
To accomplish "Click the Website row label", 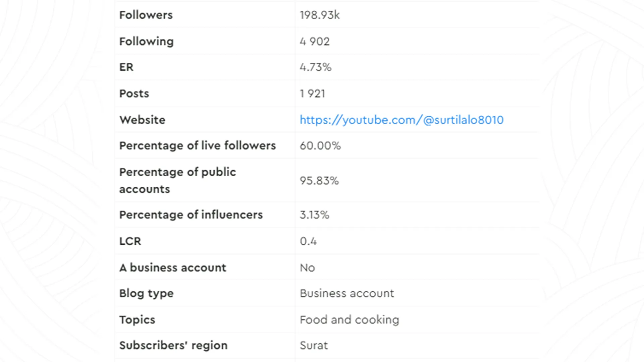I will coord(142,120).
